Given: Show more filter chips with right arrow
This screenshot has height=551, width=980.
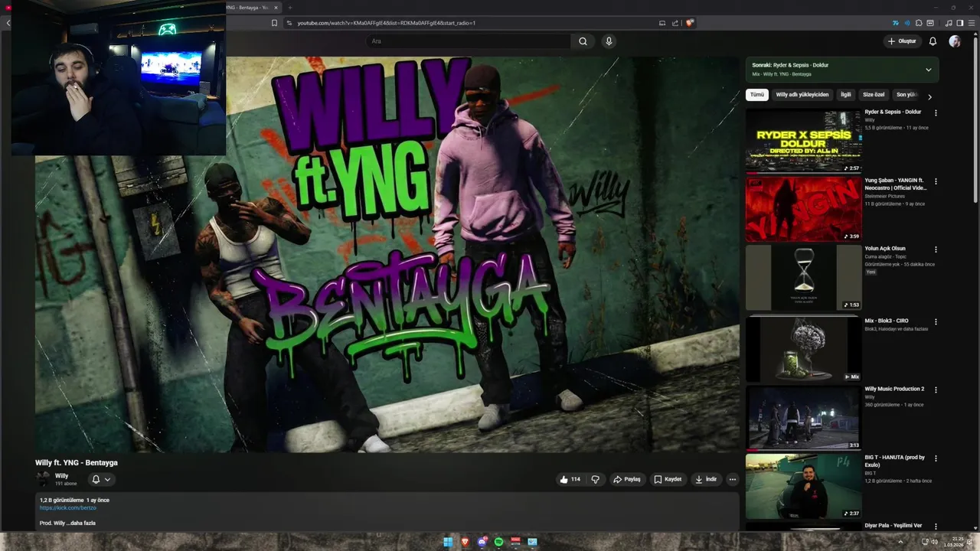Looking at the screenshot, I should [x=929, y=97].
